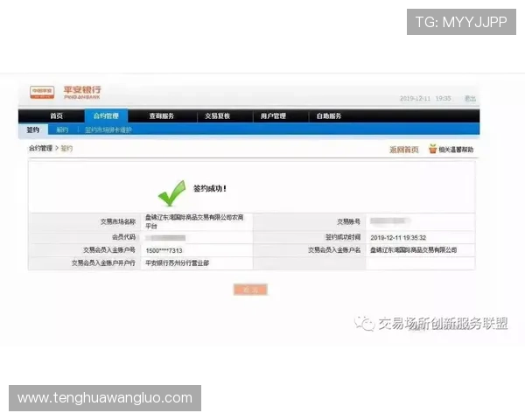Select the 签约 sub-tab

pos(33,129)
